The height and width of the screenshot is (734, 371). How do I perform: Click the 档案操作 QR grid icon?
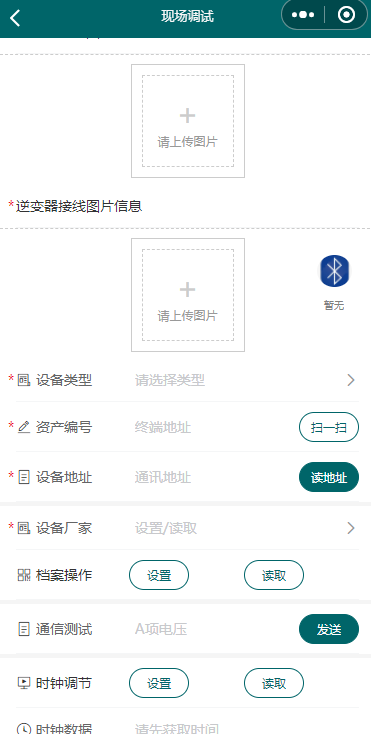tap(24, 575)
